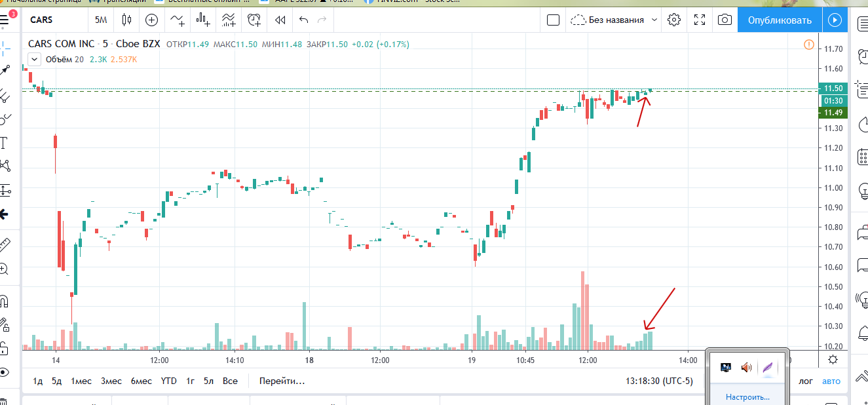Create an alert with alarm clock icon

255,20
